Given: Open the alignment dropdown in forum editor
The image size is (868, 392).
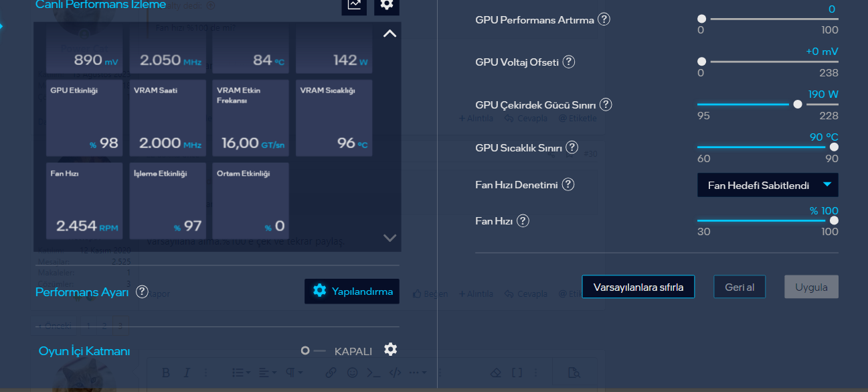Looking at the screenshot, I should click(268, 373).
